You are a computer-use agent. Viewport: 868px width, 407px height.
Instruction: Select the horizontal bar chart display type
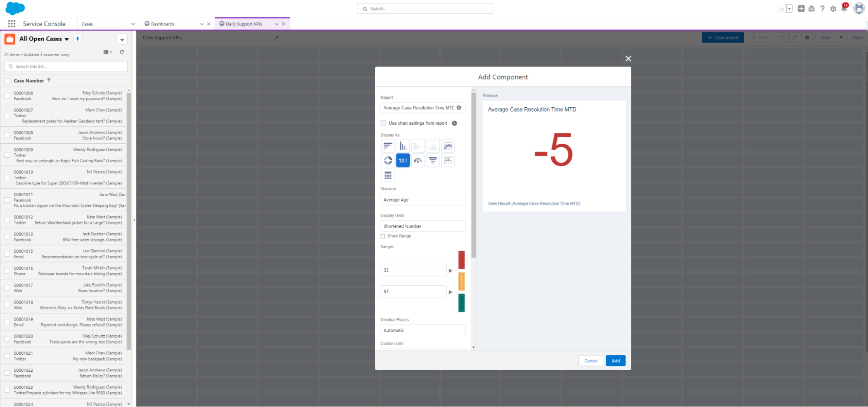click(388, 146)
